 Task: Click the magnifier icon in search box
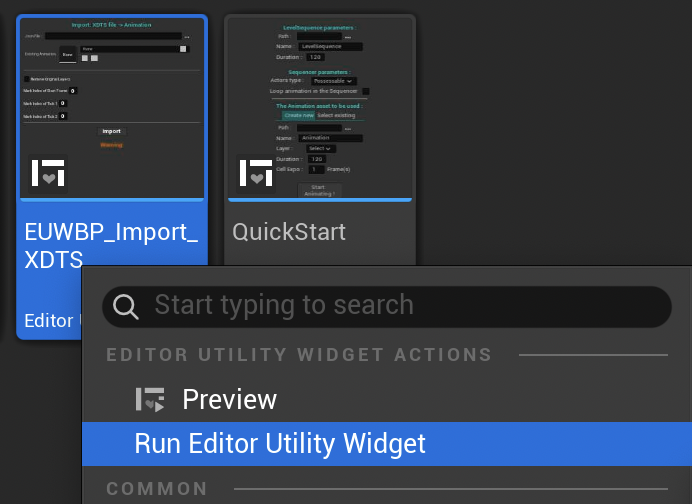[x=126, y=306]
